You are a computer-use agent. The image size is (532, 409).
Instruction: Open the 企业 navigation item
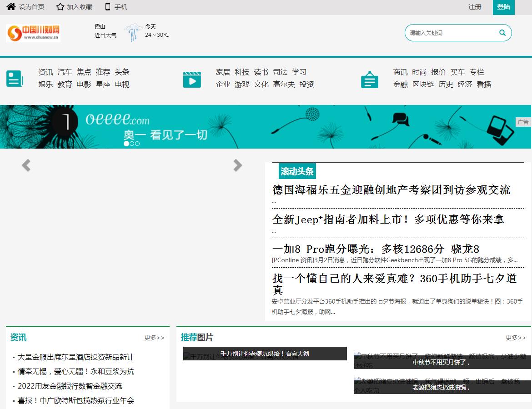223,84
